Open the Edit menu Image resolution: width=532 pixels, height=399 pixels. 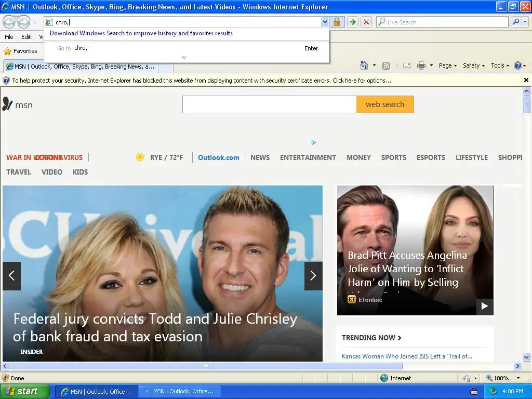coord(26,37)
